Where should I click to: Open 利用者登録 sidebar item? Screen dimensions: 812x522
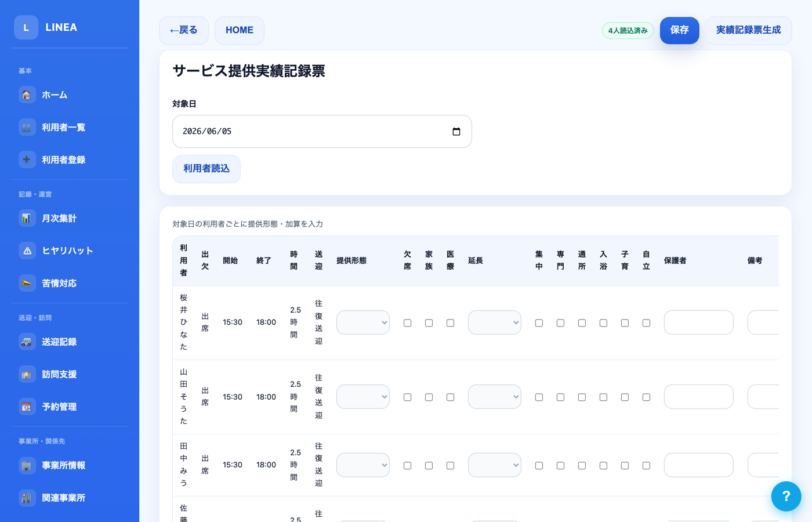(x=70, y=159)
